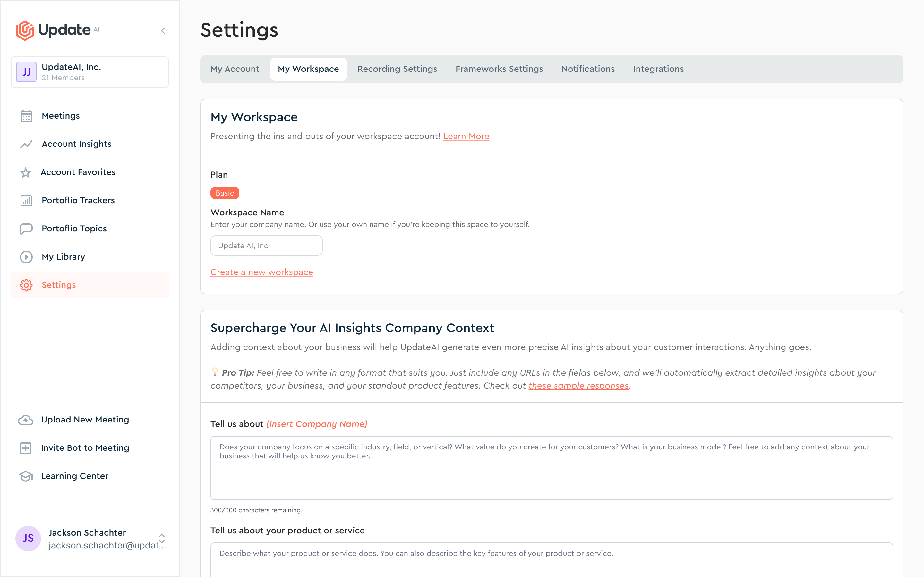Open Account Insights trend icon
924x577 pixels.
click(26, 144)
